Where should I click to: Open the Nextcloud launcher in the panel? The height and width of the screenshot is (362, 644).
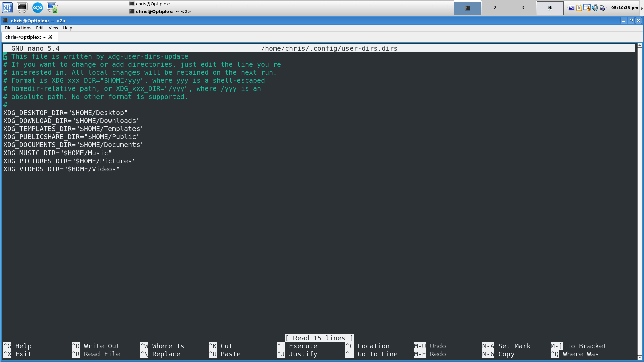pyautogui.click(x=38, y=7)
